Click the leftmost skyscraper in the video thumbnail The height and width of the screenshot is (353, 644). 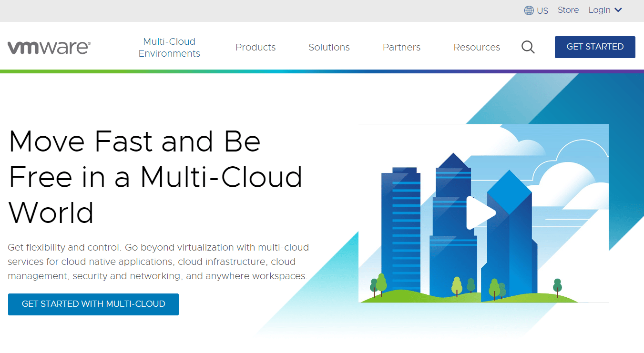click(x=400, y=229)
